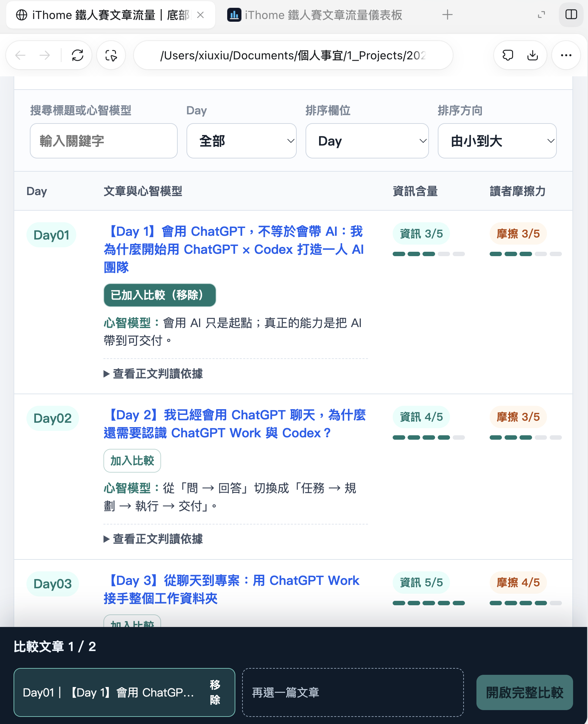Click the 資訊 3/5 badge for Day01
Screen dimensions: 588x724
point(421,234)
